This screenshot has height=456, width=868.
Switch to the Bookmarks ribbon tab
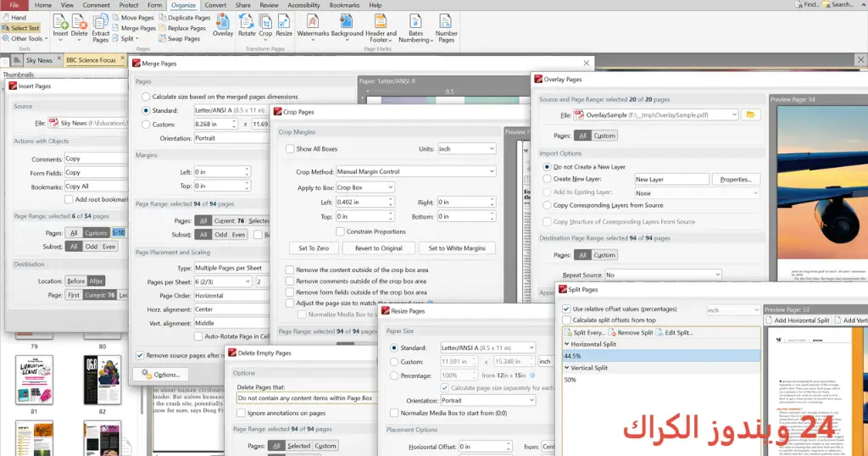pyautogui.click(x=344, y=5)
